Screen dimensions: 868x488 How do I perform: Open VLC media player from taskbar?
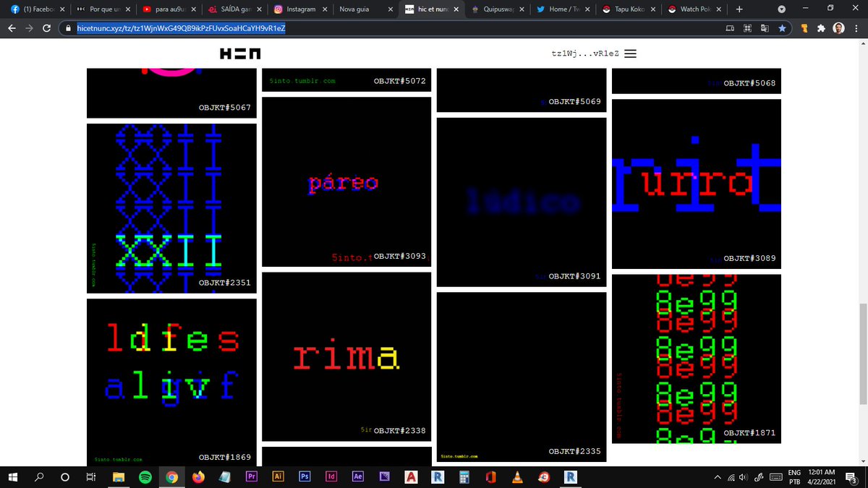point(516,477)
